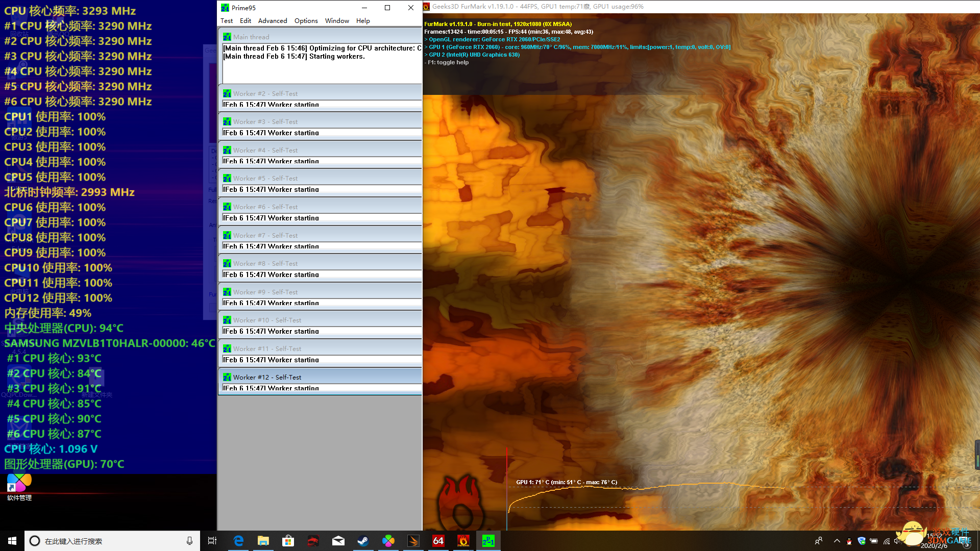
Task: Open MSI Dragon Center taskbar icon
Action: [313, 541]
